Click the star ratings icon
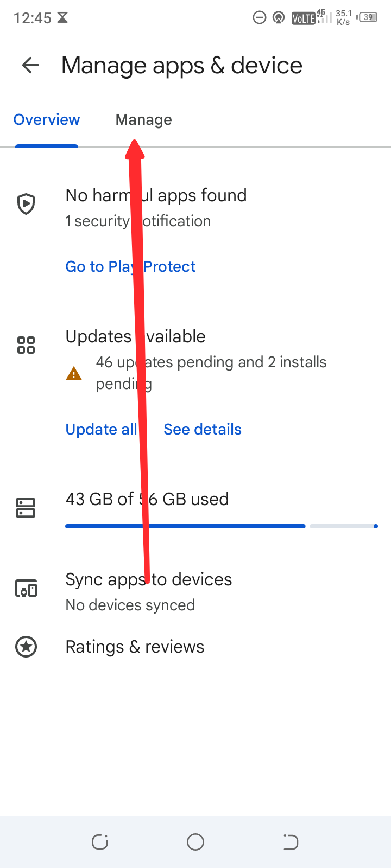391x868 pixels. click(x=26, y=647)
